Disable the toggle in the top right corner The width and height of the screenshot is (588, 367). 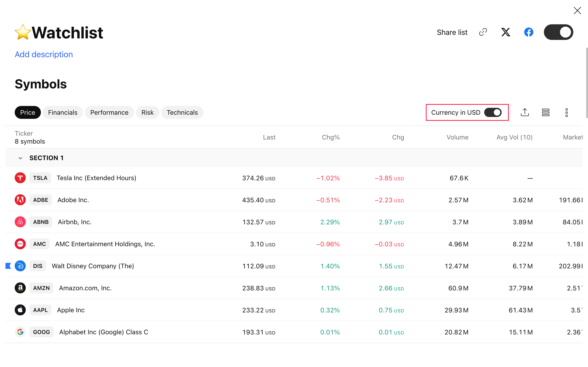[559, 32]
